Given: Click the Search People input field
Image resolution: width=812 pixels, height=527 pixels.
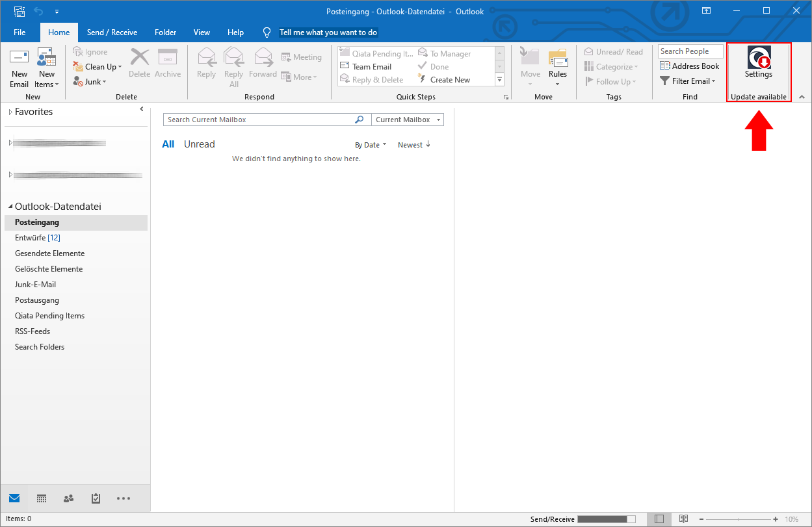Looking at the screenshot, I should pos(690,51).
